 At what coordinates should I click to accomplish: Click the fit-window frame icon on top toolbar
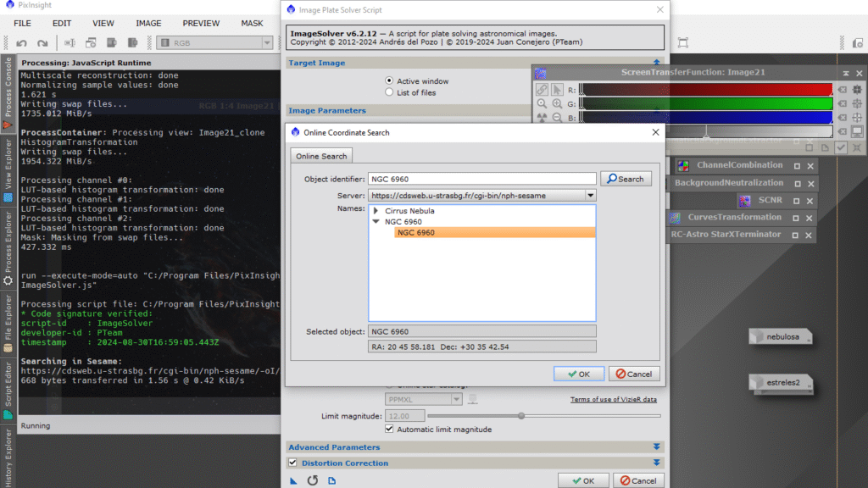pos(683,42)
